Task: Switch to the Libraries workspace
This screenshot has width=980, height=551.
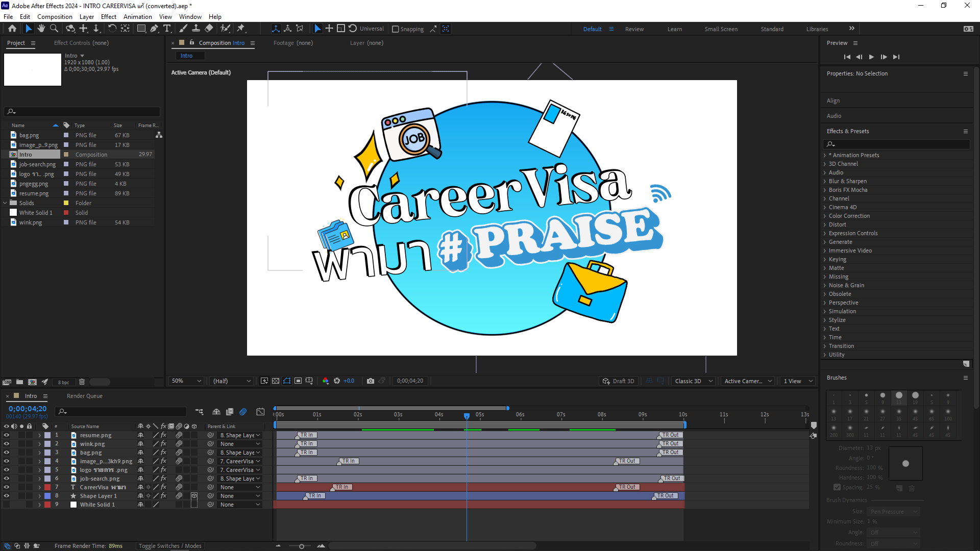Action: coord(817,29)
